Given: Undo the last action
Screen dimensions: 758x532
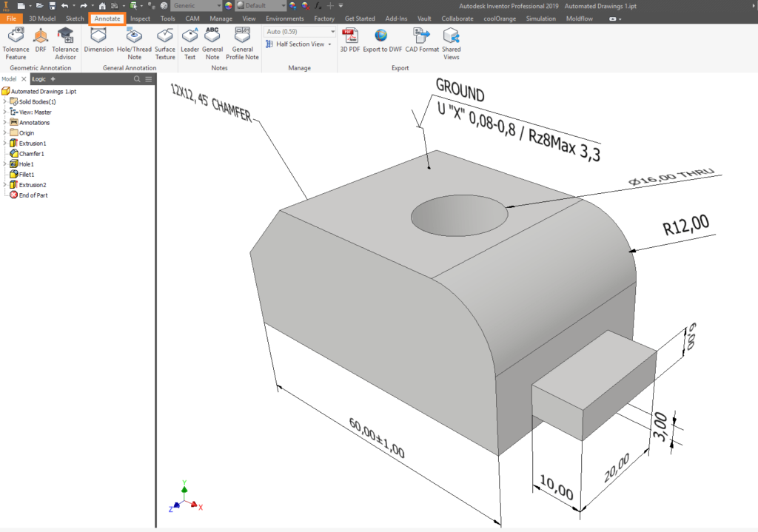Looking at the screenshot, I should [x=65, y=6].
